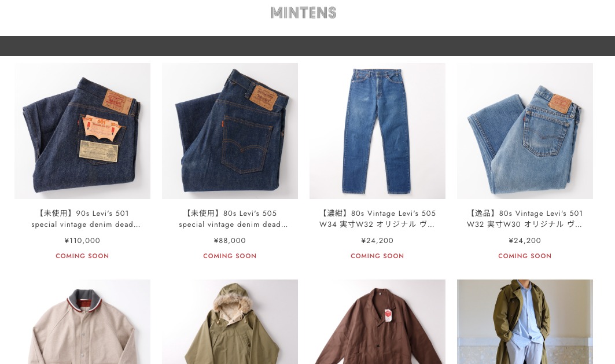
Task: Click the 【濃紺】80s Vintage Levi's 505 title
Action: pyautogui.click(x=377, y=219)
